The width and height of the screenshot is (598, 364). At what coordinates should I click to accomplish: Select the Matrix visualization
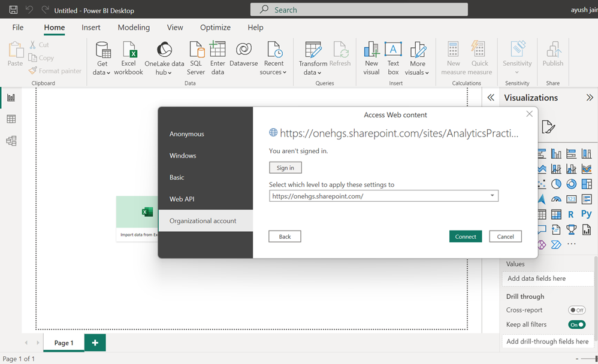point(556,214)
